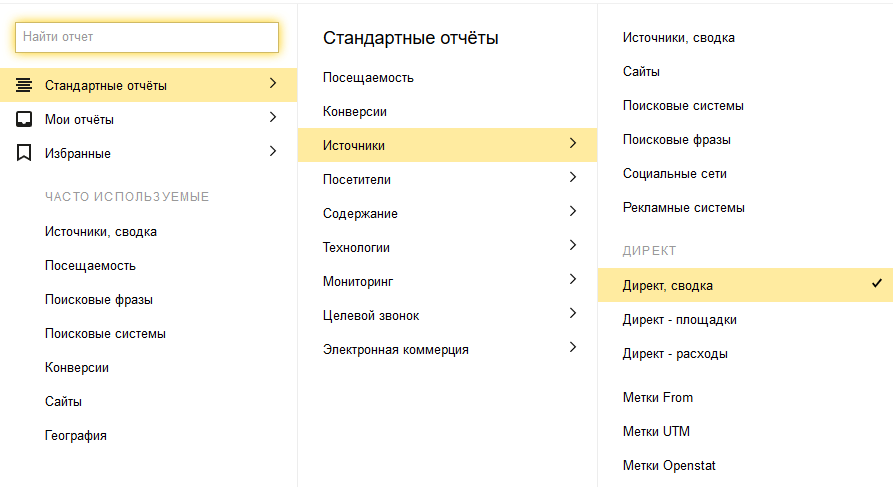This screenshot has width=893, height=487.
Task: Click the checkmark next to Директ, сводка
Action: coord(877,285)
